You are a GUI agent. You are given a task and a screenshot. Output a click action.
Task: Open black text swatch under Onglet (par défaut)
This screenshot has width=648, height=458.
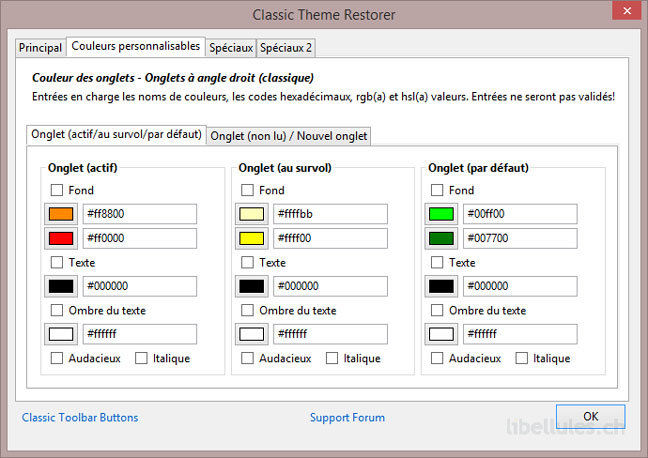(x=441, y=286)
